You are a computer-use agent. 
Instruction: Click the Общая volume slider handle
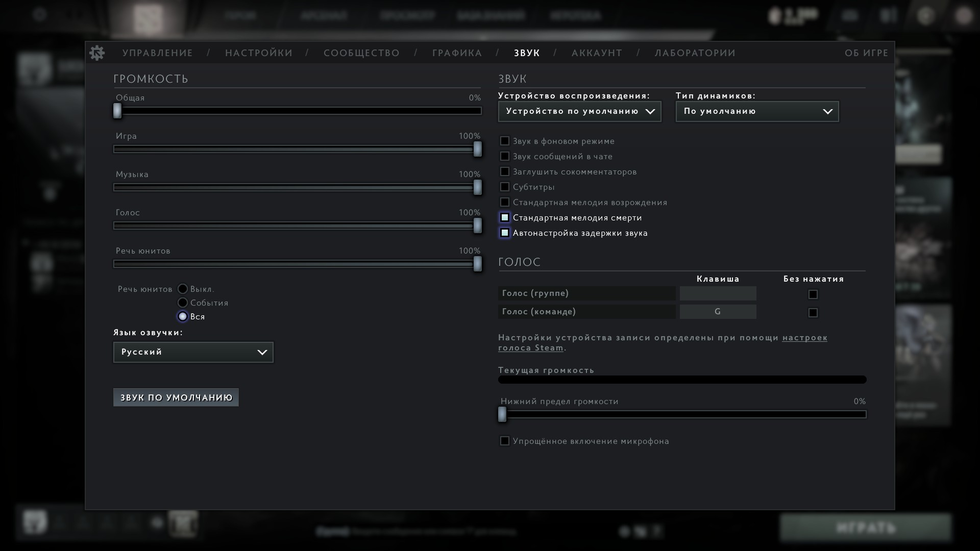click(117, 111)
